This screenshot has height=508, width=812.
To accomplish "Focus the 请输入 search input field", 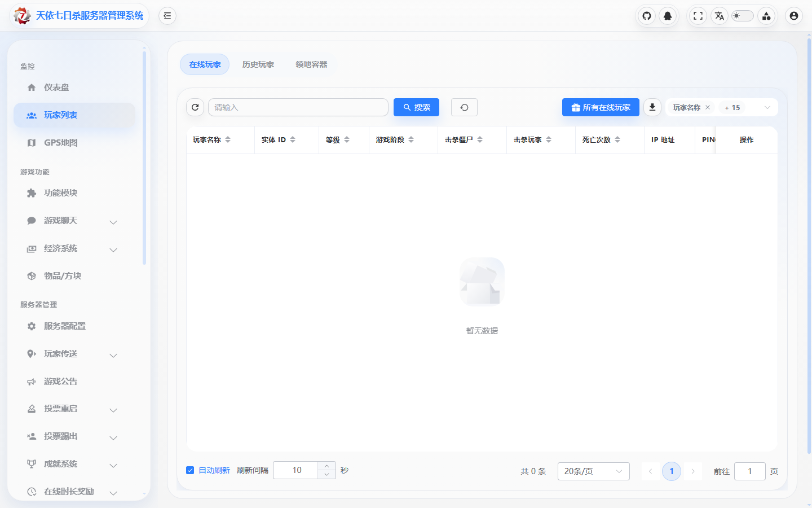I will [x=298, y=107].
